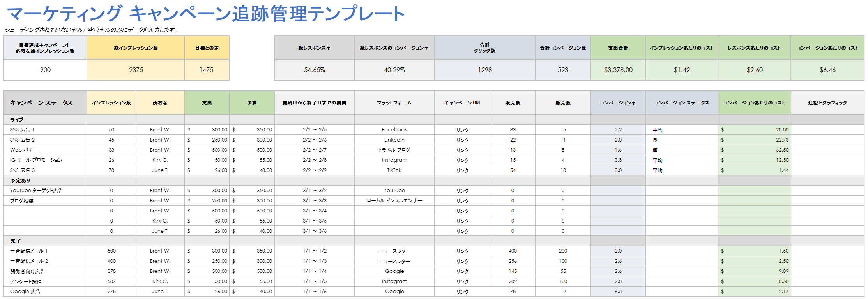868x299 pixels.
Task: Select the アンケート投稿 campaign name
Action: coord(26,281)
